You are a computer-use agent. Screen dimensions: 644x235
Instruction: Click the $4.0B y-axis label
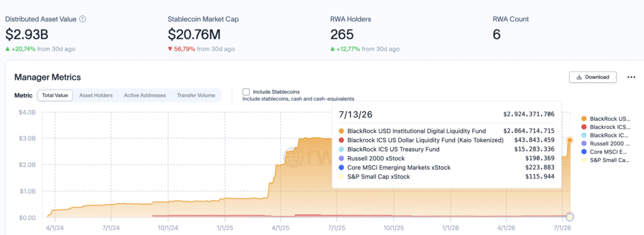coord(27,112)
